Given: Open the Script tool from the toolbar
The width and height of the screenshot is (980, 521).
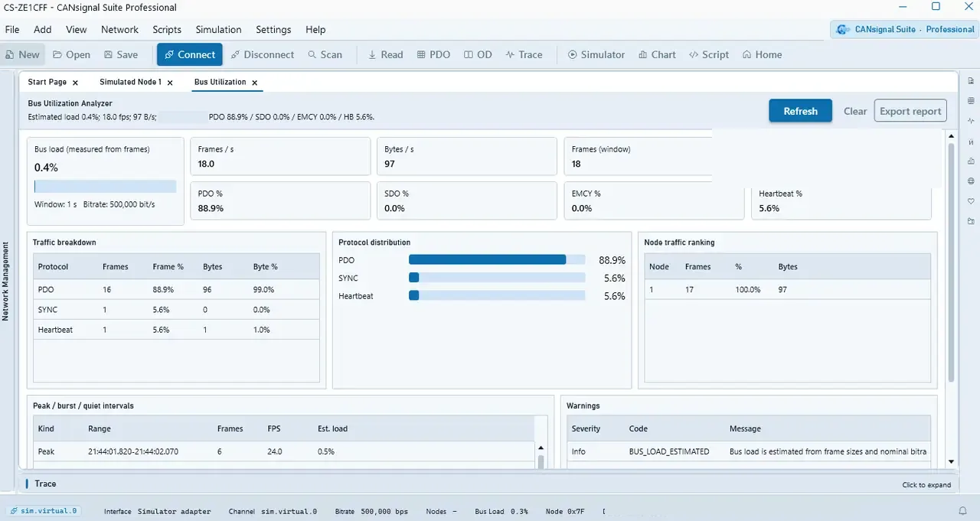Looking at the screenshot, I should pyautogui.click(x=709, y=54).
